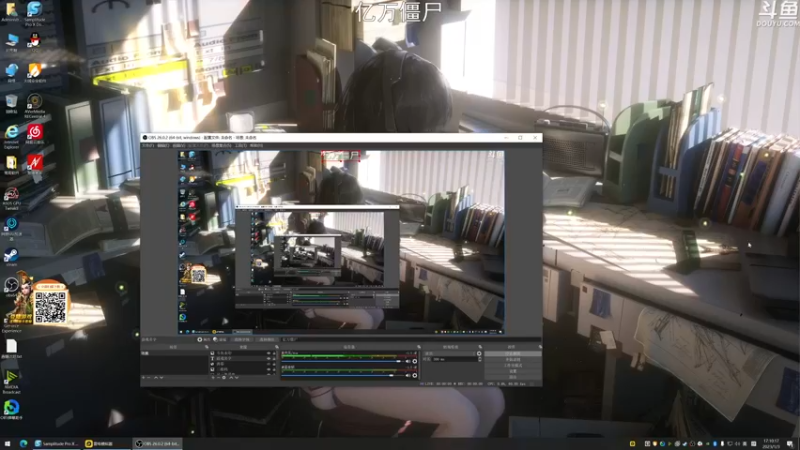Click the Start Streaming button
This screenshot has height=450, width=800.
513,354
